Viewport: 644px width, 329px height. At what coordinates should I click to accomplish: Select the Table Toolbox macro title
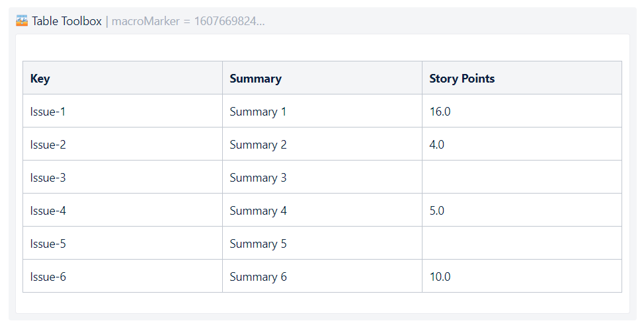tap(67, 21)
